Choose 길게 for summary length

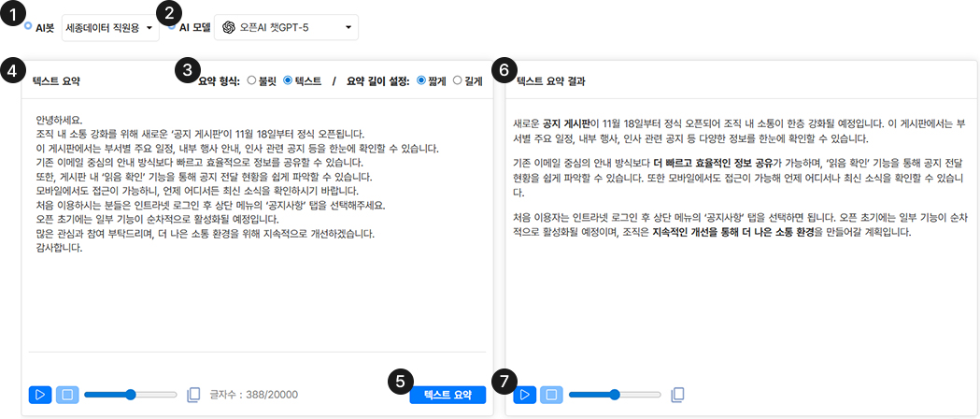click(x=458, y=81)
